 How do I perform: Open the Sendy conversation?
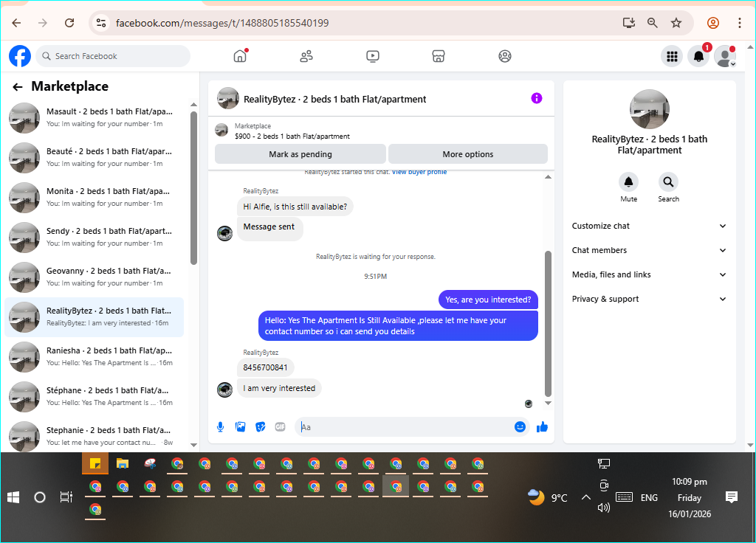(x=94, y=238)
